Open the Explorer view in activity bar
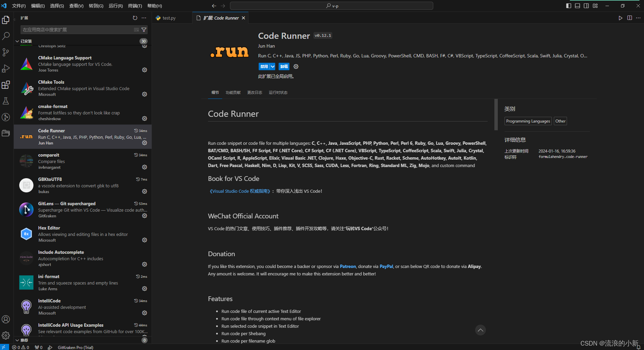This screenshot has height=350, width=644. click(x=6, y=20)
